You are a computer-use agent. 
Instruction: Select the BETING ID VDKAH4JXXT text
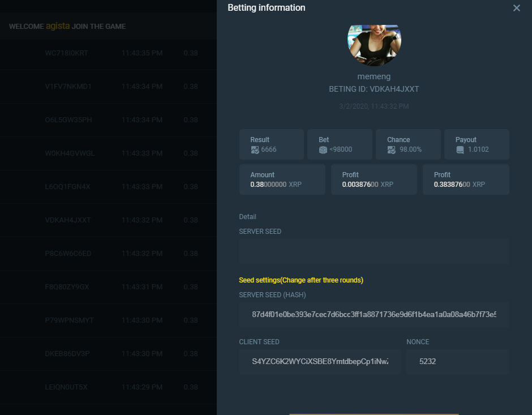pyautogui.click(x=374, y=89)
